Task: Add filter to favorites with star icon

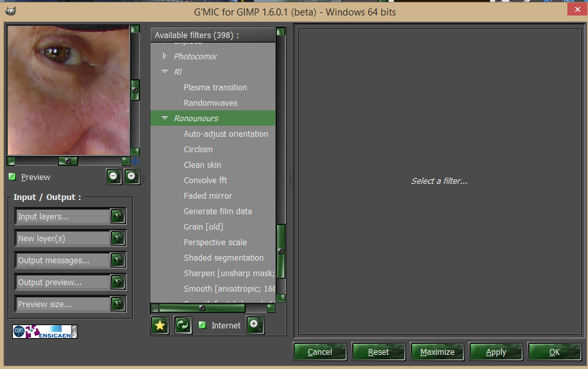Action: click(160, 325)
